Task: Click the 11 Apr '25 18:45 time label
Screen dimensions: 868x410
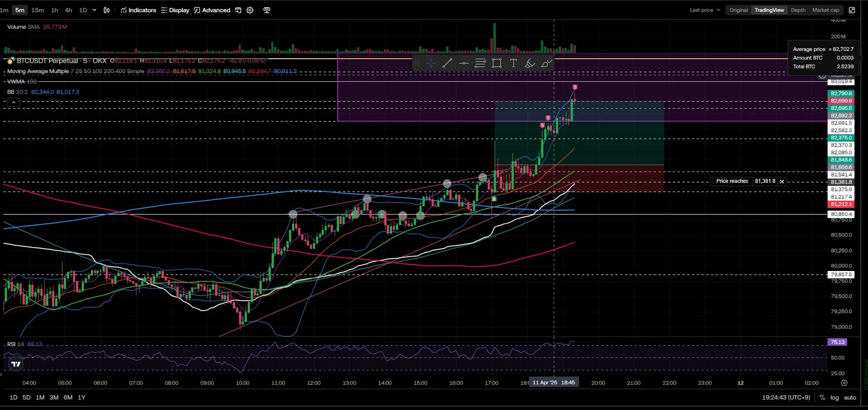Action: (x=554, y=382)
